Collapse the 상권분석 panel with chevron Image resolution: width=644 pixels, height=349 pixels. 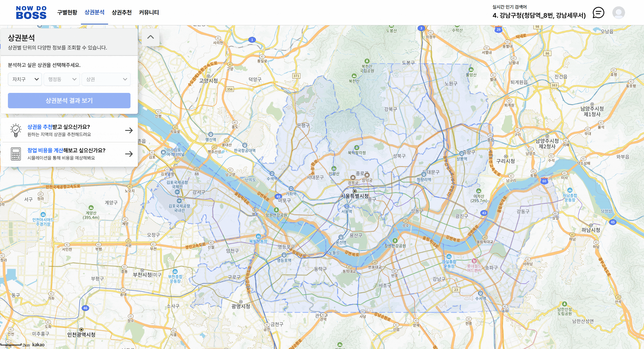[151, 37]
